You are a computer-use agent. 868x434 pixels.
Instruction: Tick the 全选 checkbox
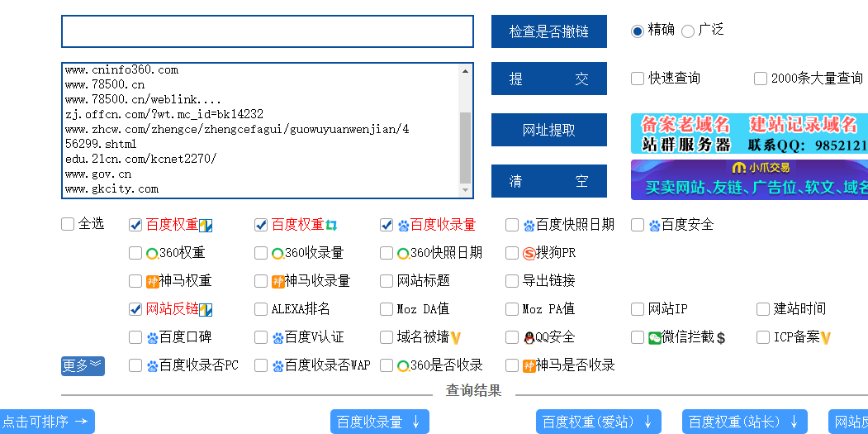[x=68, y=224]
